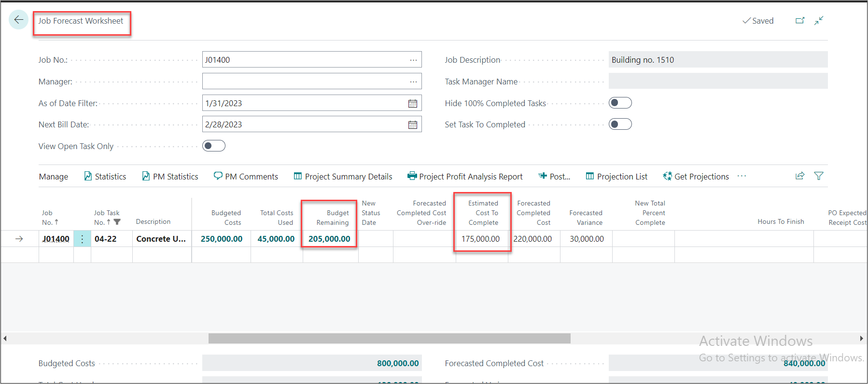
Task: Open row options for job J01400
Action: [x=82, y=239]
